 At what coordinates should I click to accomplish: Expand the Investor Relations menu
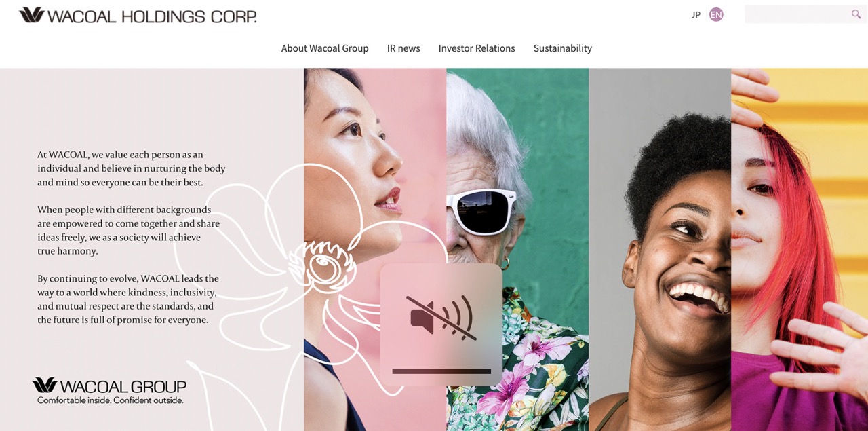[477, 48]
